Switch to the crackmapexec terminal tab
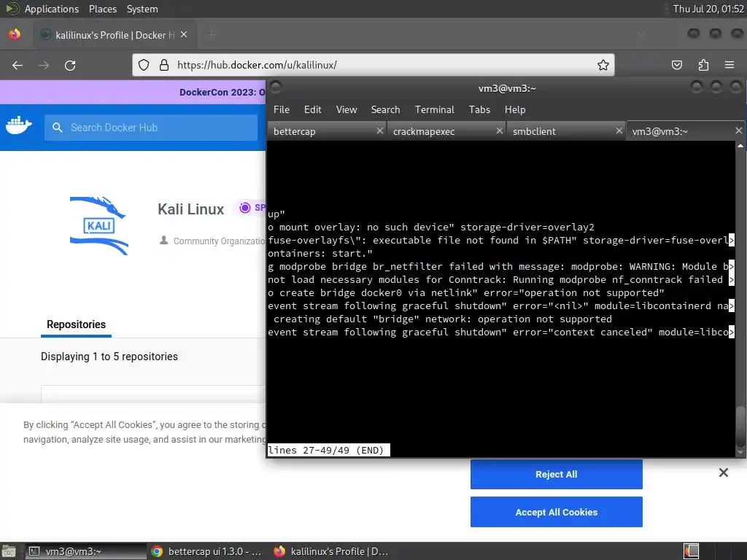747x560 pixels. [446, 131]
